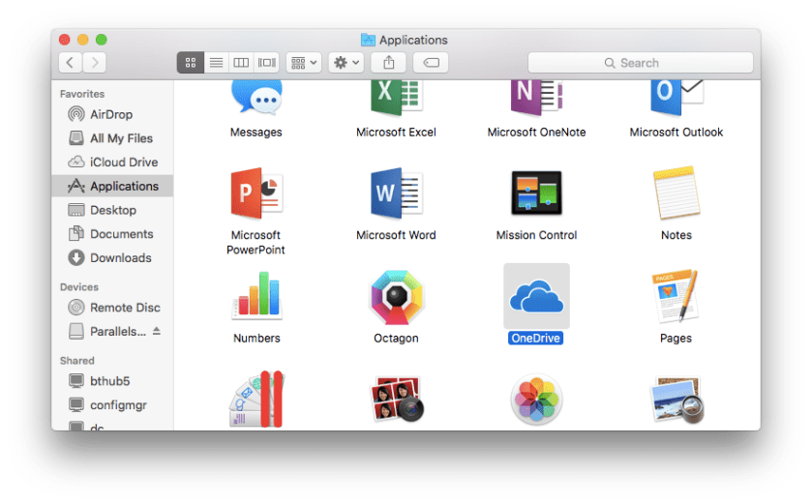Image resolution: width=812 pixels, height=504 pixels.
Task: Select configmgr under Shared
Action: coord(113,404)
